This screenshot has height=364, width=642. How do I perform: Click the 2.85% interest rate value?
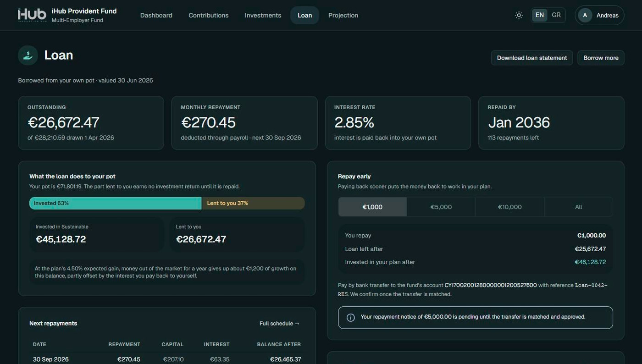354,122
